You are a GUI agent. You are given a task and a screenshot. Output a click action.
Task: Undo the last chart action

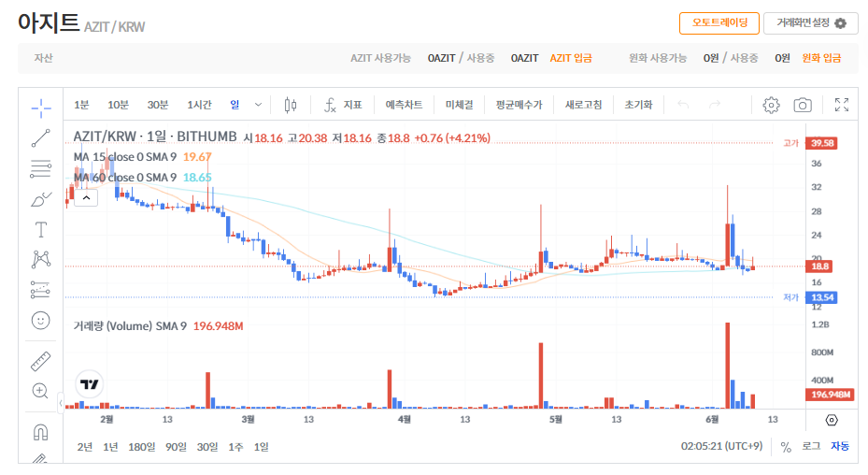[683, 105]
